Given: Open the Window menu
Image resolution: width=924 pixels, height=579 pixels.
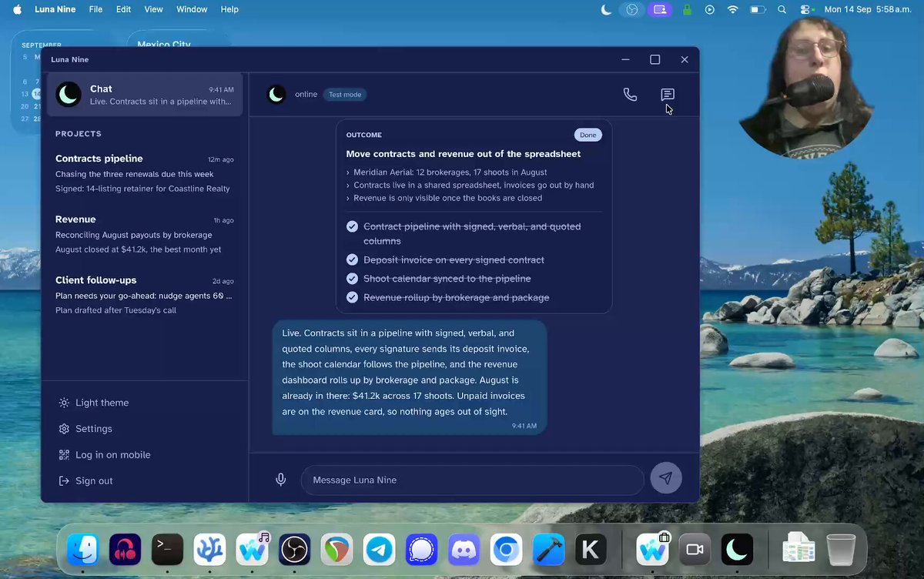Looking at the screenshot, I should pos(192,9).
